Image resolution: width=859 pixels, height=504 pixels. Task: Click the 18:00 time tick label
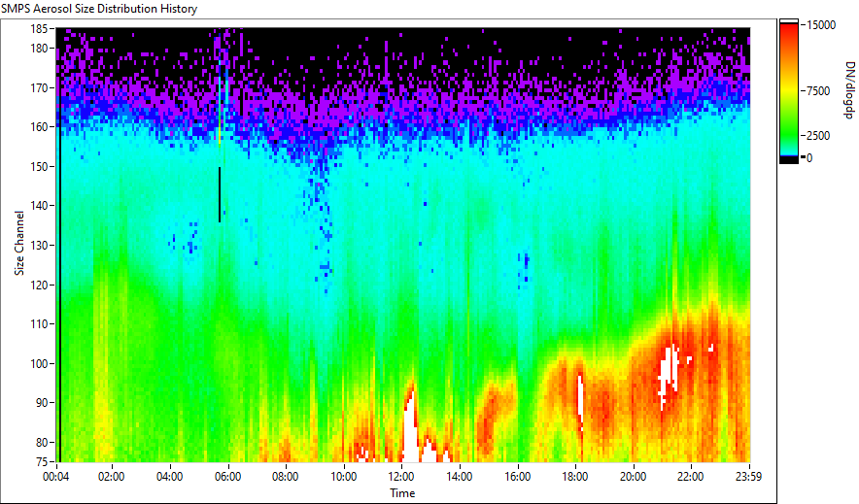(x=575, y=477)
